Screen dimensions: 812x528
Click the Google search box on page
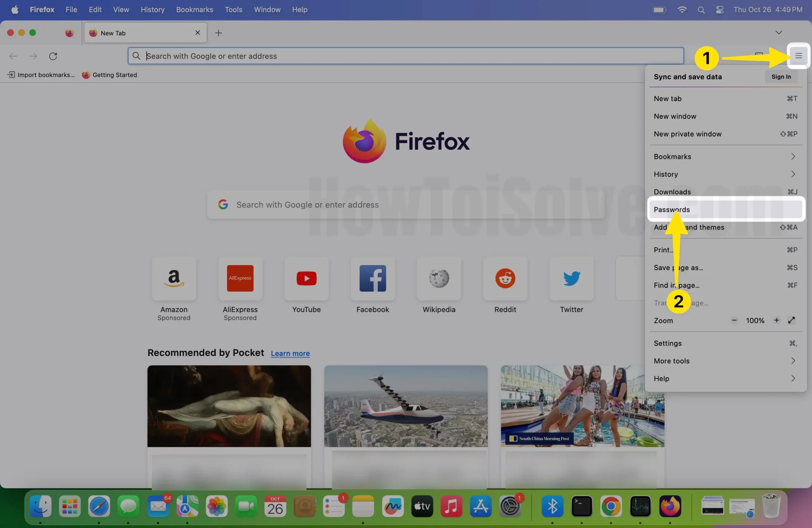pos(406,205)
